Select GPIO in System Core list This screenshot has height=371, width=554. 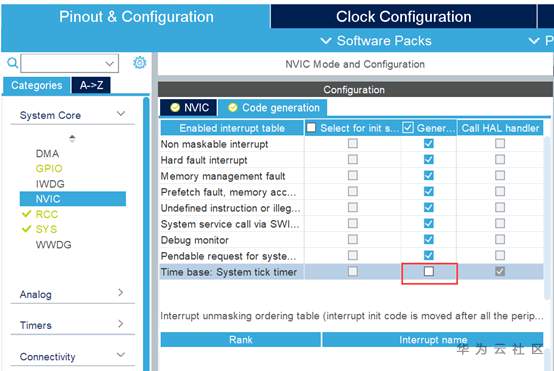[49, 169]
